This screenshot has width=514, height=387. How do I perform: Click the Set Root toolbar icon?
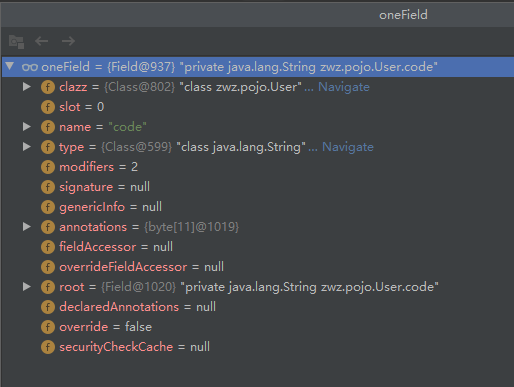pyautogui.click(x=16, y=42)
